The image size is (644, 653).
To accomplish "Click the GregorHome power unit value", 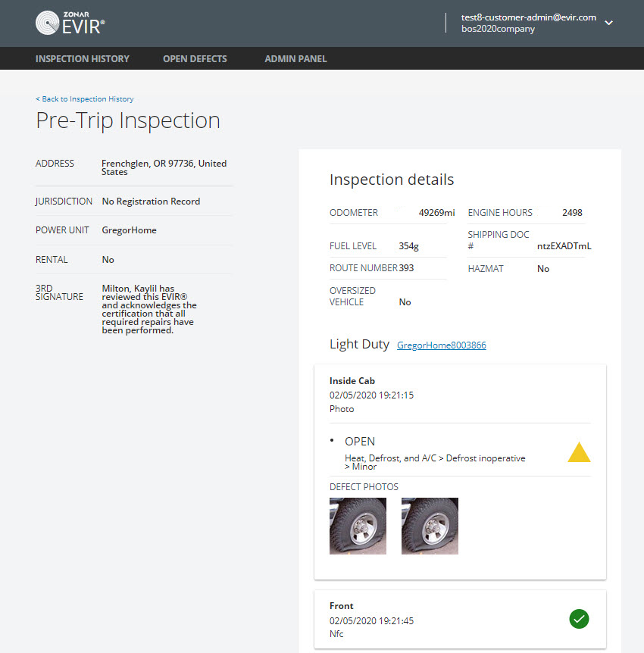I will pos(129,230).
